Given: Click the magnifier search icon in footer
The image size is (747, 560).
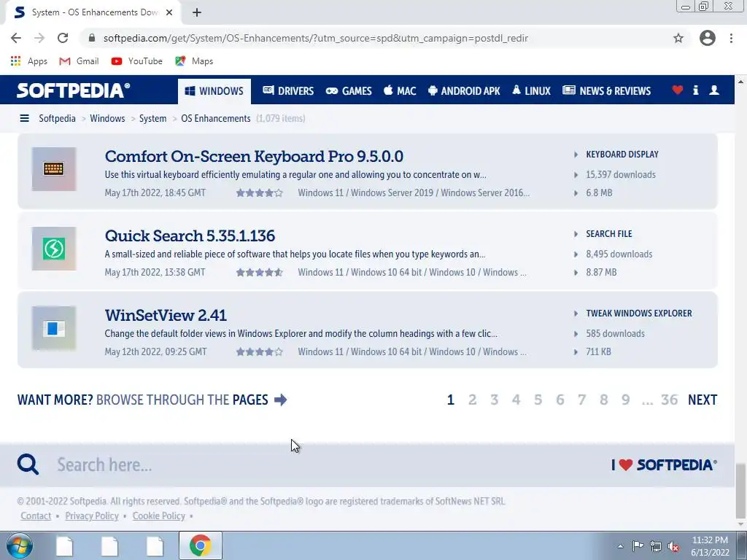Looking at the screenshot, I should click(28, 464).
